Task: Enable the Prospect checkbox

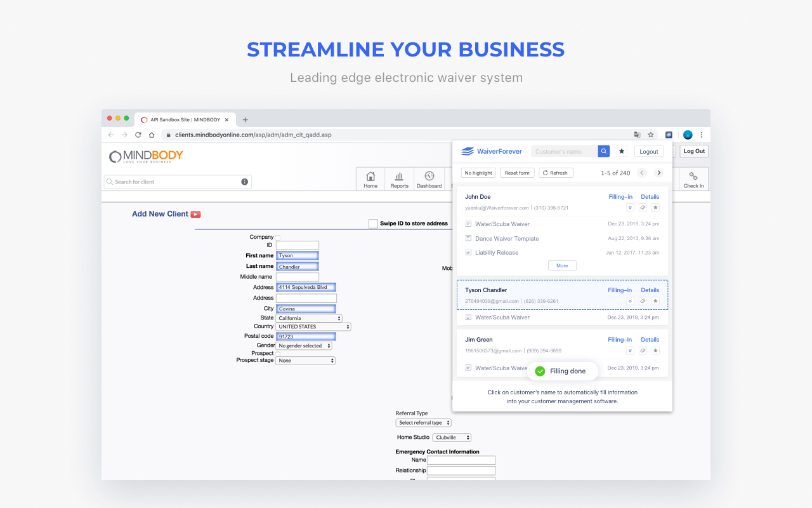Action: click(277, 353)
